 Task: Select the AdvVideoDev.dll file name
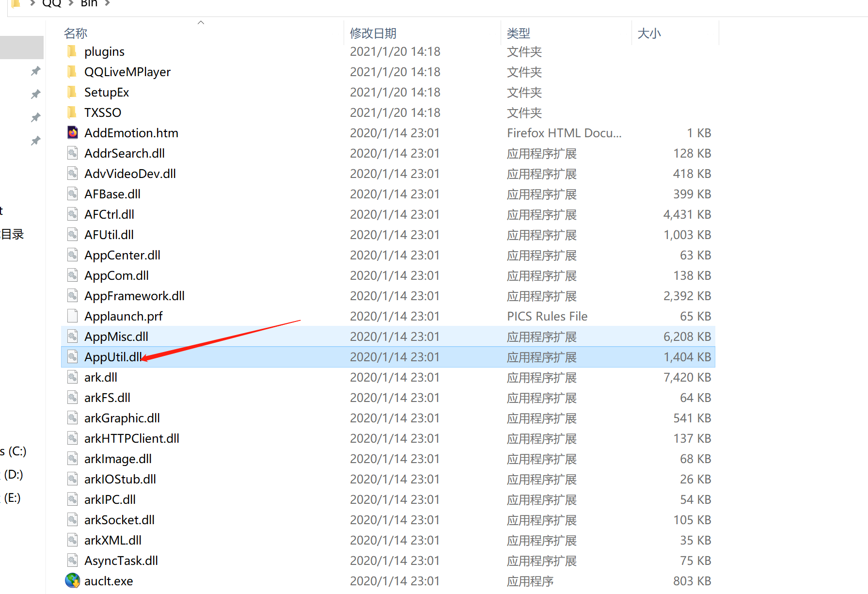click(x=130, y=174)
